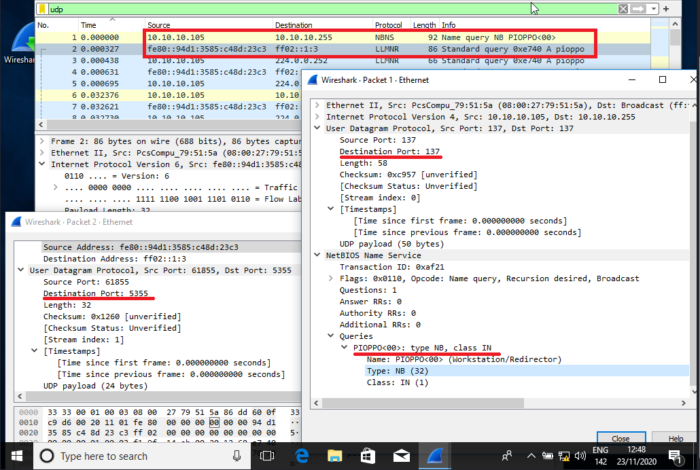Collapse Timestamps section in Packet 2 window
Image resolution: width=700 pixels, height=470 pixels.
pos(34,351)
